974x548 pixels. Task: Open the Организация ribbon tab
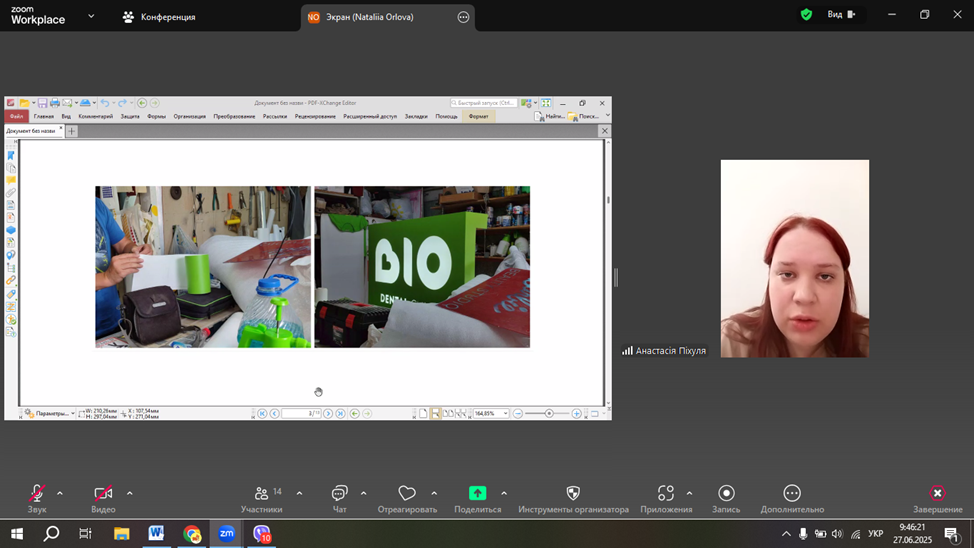(189, 116)
